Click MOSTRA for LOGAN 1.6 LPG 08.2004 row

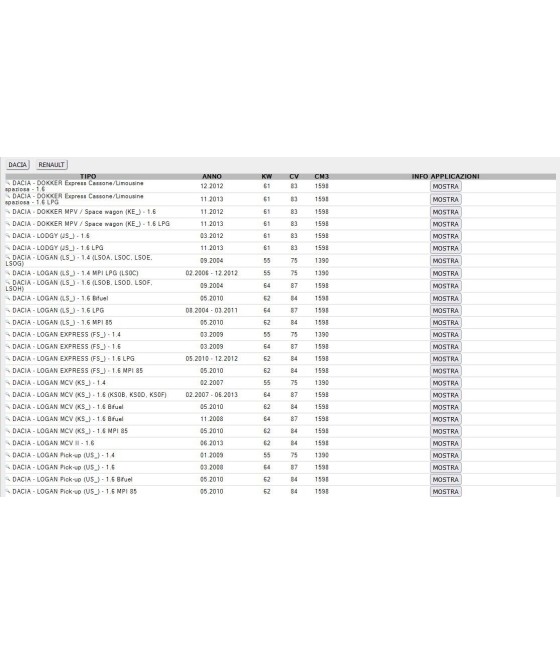tap(446, 310)
